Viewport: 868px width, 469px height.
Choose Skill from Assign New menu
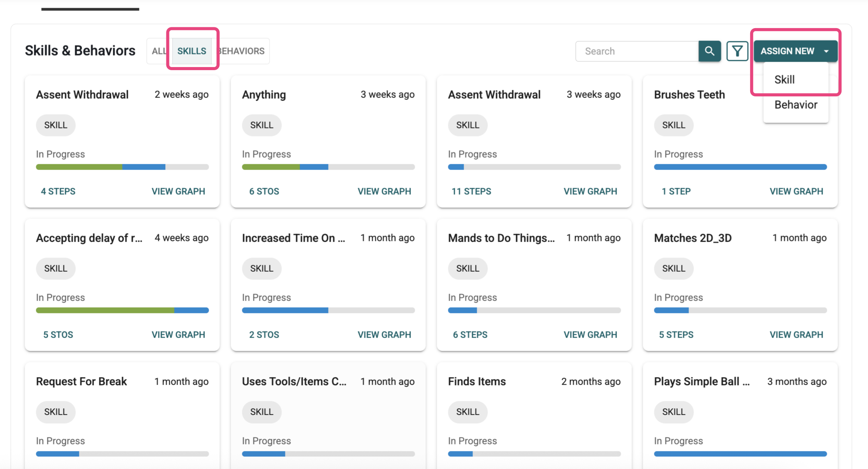click(784, 79)
